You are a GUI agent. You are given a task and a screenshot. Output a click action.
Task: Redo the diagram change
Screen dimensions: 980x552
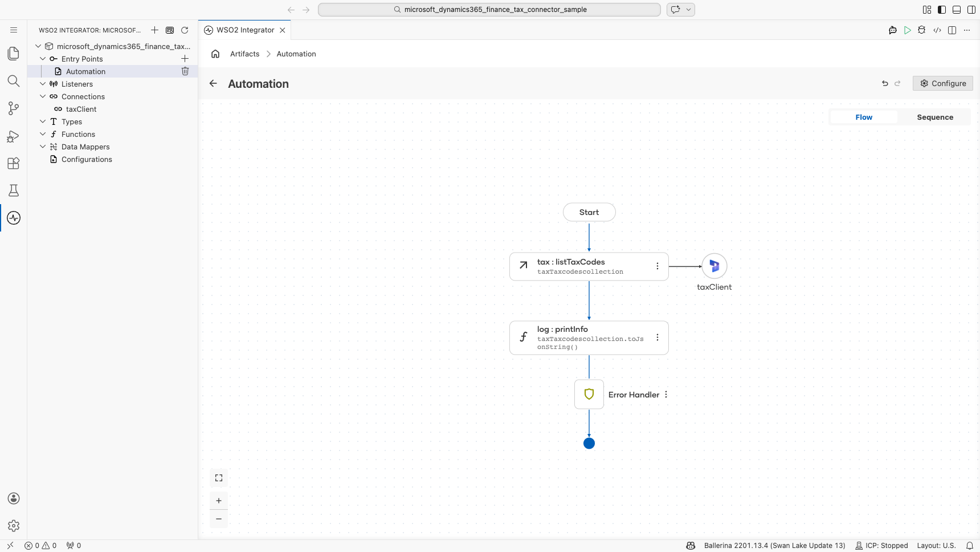click(x=897, y=83)
